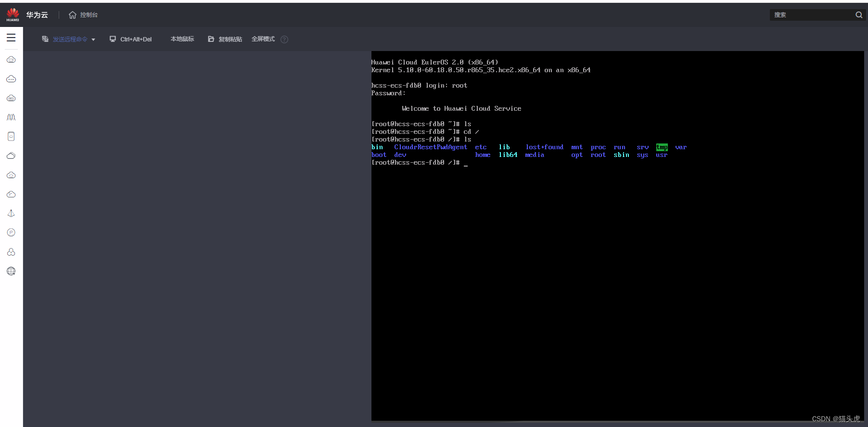Open the cloud phone sidebar icon

click(x=11, y=137)
